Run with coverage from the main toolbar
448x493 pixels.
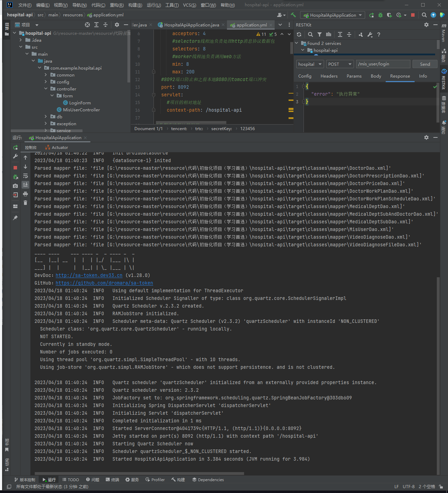click(389, 15)
